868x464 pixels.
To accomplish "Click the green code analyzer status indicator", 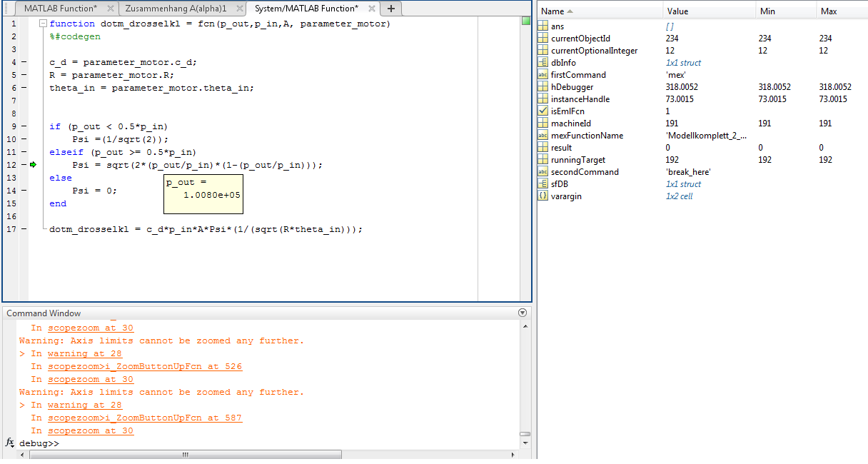I will (525, 21).
